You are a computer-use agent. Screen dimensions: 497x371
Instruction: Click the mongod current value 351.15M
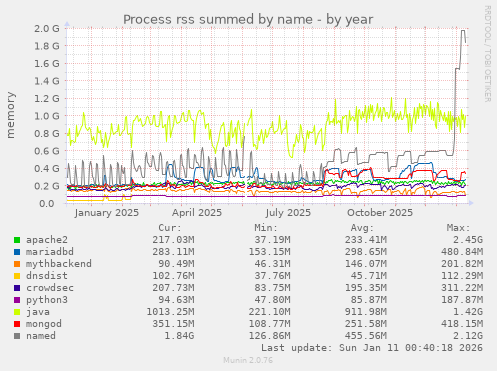click(173, 324)
